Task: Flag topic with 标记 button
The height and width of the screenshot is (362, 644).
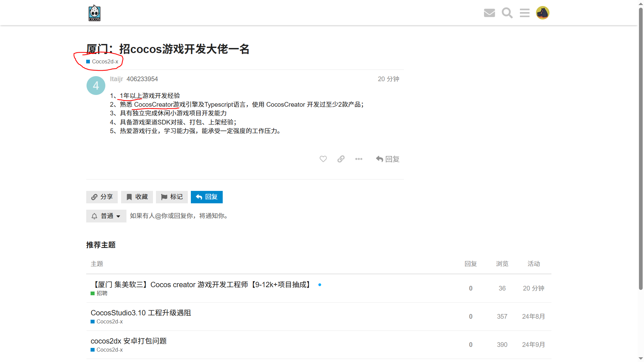Action: (172, 197)
